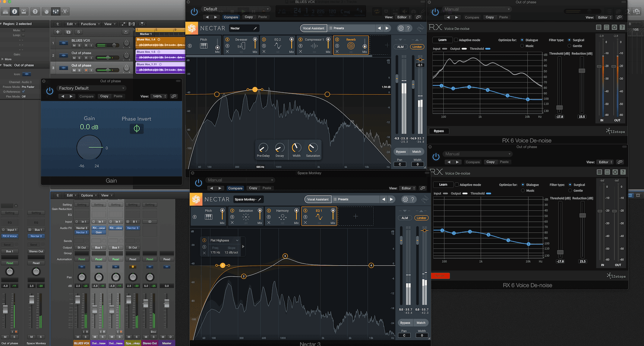Open the Library drawer icon in Logic toolbar
Viewport: 644px width, 346px height.
click(5, 12)
